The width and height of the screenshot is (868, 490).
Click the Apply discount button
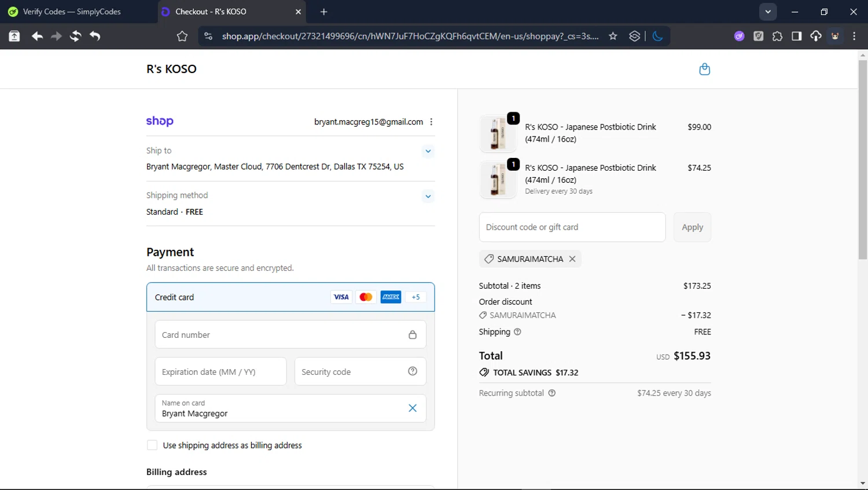coord(692,227)
